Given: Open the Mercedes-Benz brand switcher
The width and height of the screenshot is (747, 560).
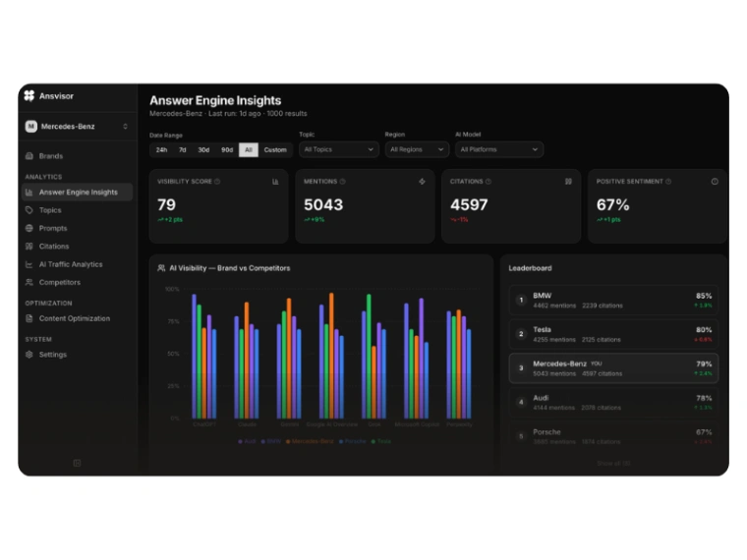Looking at the screenshot, I should click(78, 126).
